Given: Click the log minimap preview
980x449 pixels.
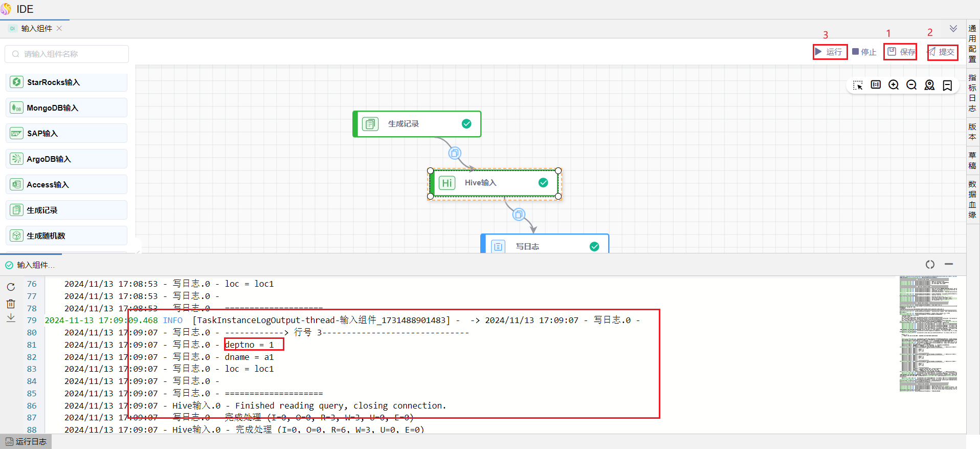Looking at the screenshot, I should pos(928,334).
